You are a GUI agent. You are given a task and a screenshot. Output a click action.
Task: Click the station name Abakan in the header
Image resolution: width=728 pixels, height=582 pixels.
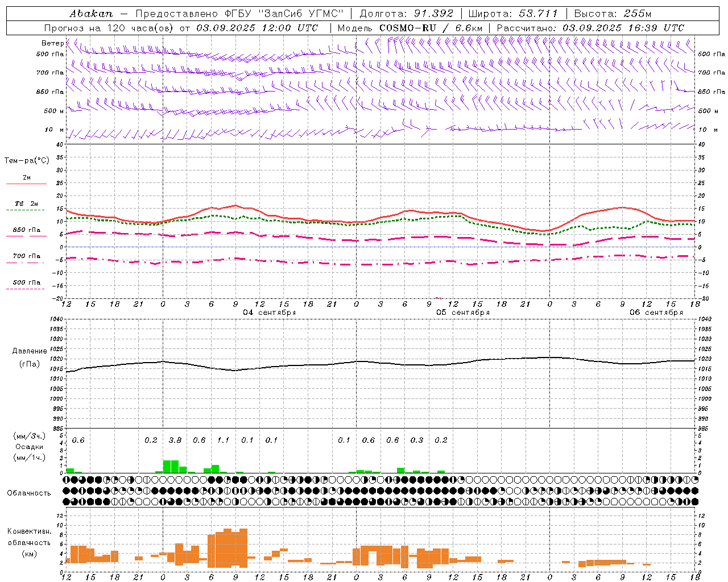(91, 14)
